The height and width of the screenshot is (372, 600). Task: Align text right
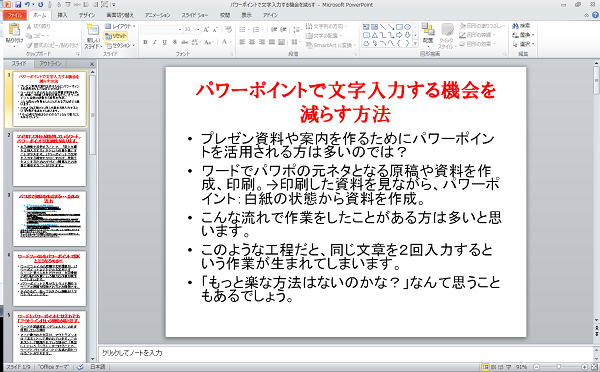262,42
